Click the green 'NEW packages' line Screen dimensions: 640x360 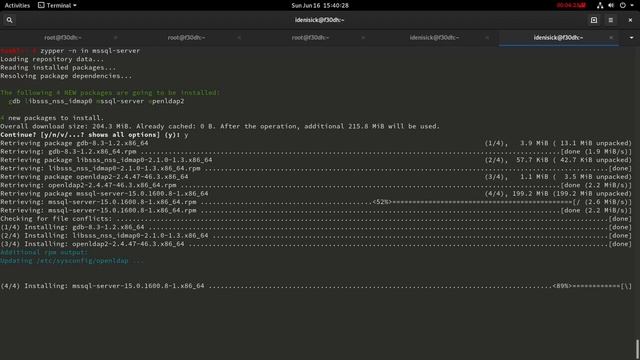(110, 93)
